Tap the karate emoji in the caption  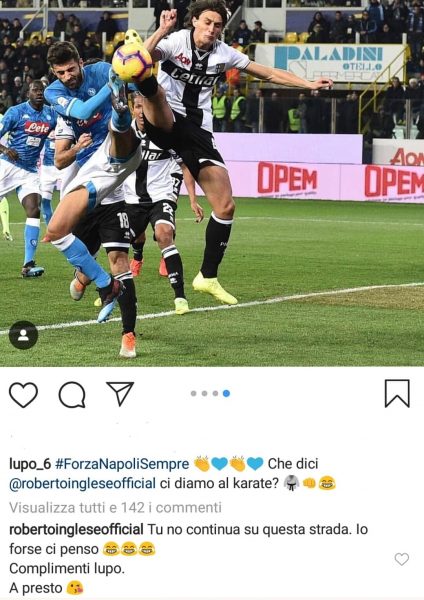point(292,483)
